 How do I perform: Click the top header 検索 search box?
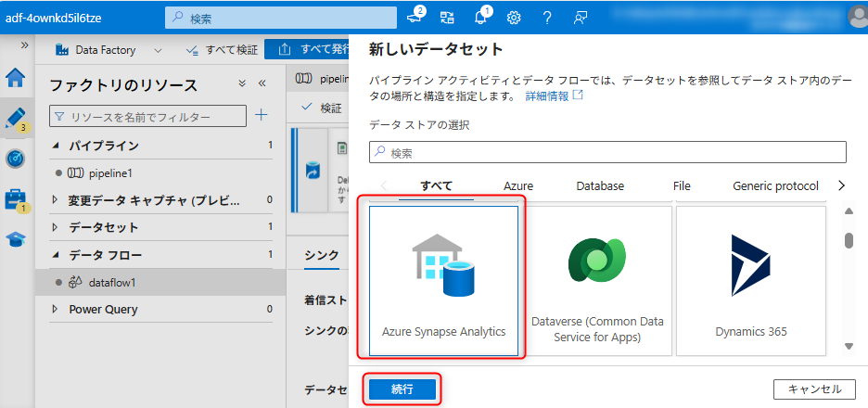[x=281, y=18]
